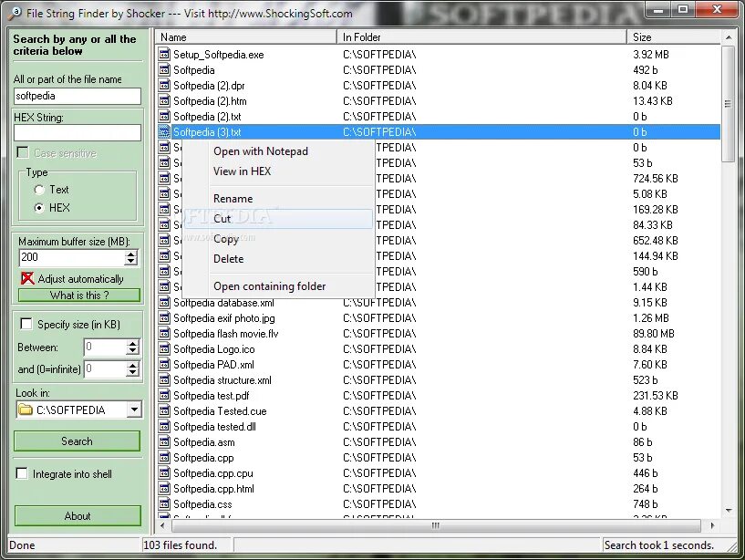Click file icon beside Softpedia Tested.cue
This screenshot has width=745, height=560.
click(x=164, y=411)
